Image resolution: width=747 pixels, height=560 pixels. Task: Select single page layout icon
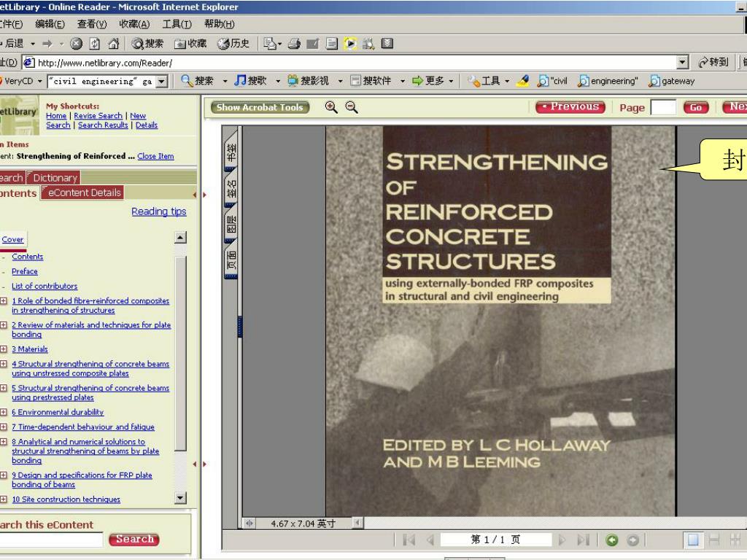coord(693,540)
